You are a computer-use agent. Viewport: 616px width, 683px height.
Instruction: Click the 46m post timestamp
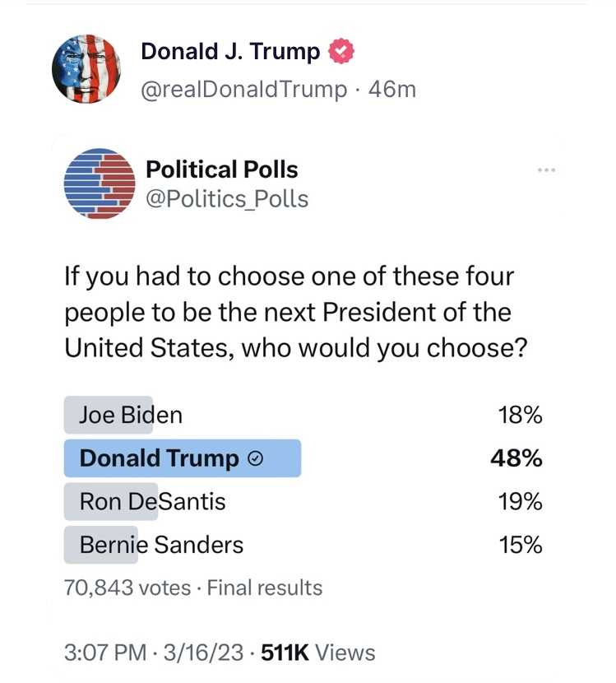tap(392, 89)
